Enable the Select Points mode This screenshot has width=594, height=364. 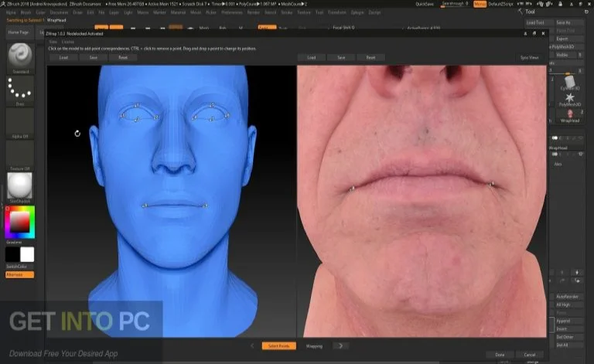coord(278,346)
